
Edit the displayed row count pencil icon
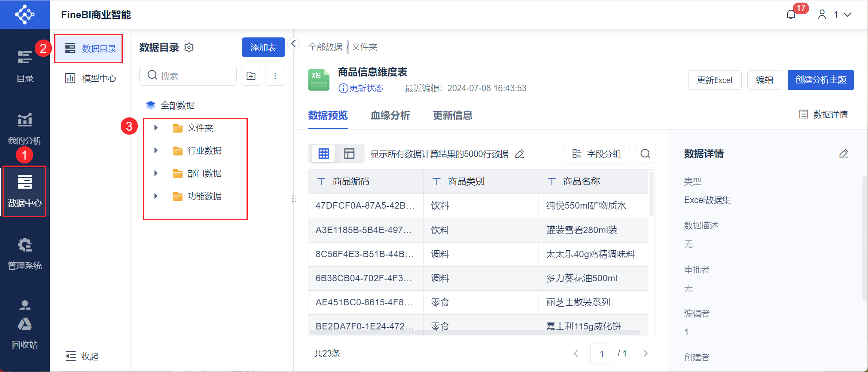pos(520,154)
